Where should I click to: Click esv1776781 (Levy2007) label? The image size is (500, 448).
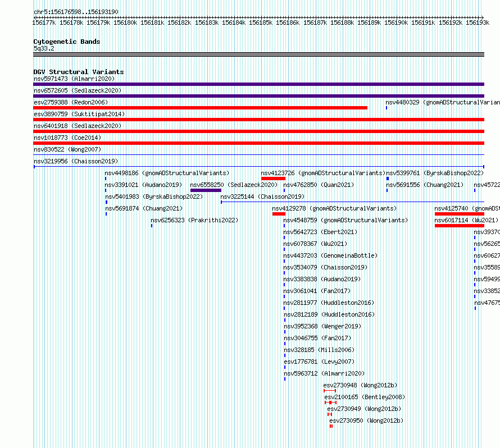[319, 362]
